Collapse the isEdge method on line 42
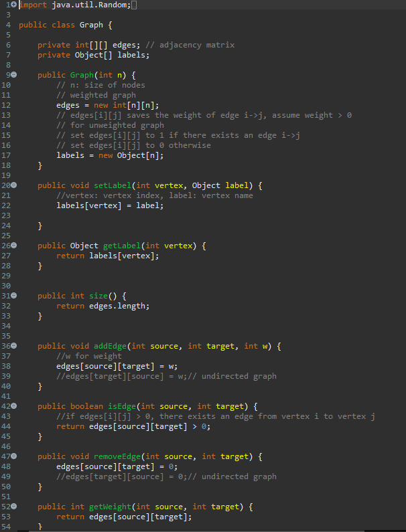 pos(14,406)
